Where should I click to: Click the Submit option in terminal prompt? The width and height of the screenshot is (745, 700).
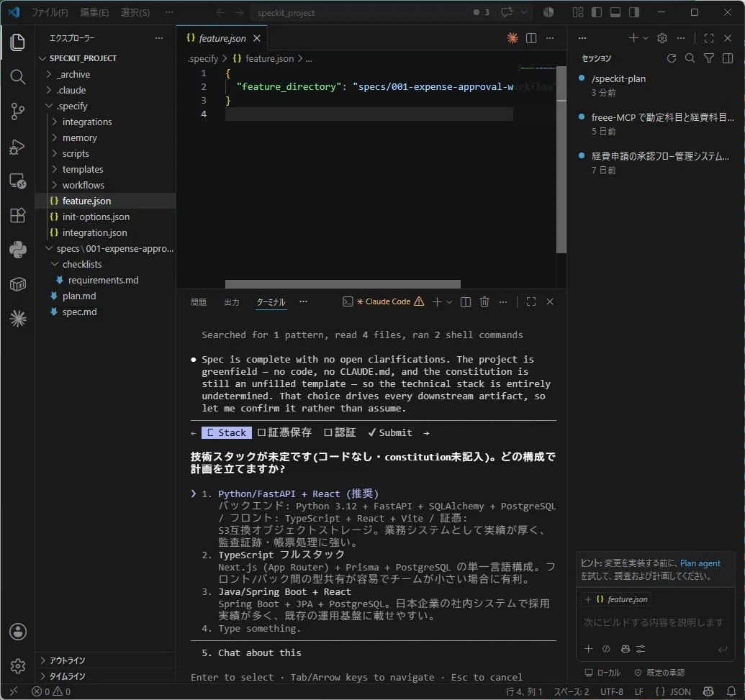(x=390, y=432)
